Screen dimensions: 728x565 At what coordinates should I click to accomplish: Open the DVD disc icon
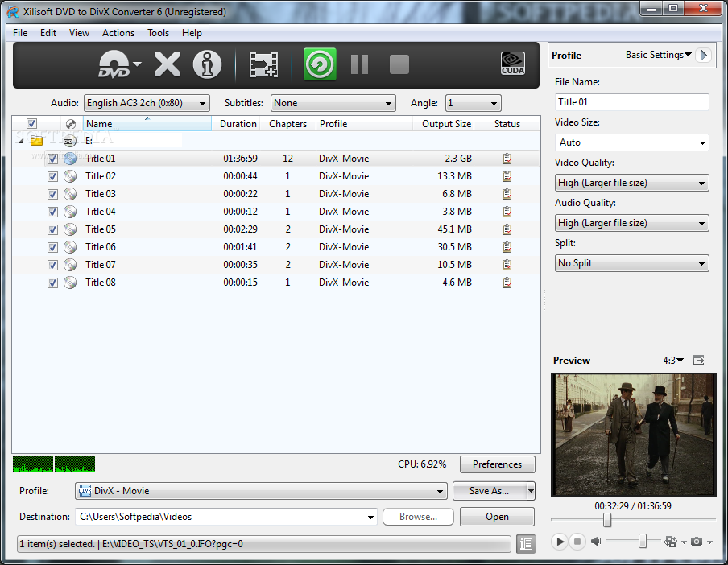(x=114, y=64)
